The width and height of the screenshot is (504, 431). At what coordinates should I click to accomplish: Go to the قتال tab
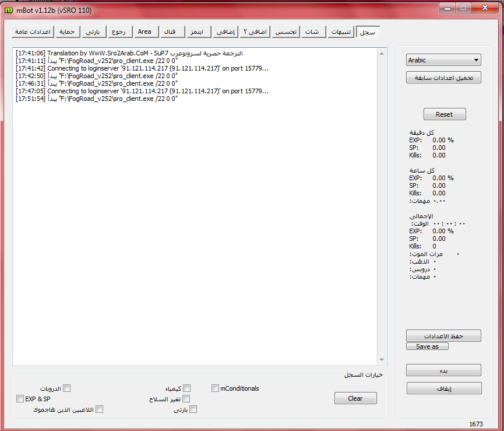(x=172, y=32)
